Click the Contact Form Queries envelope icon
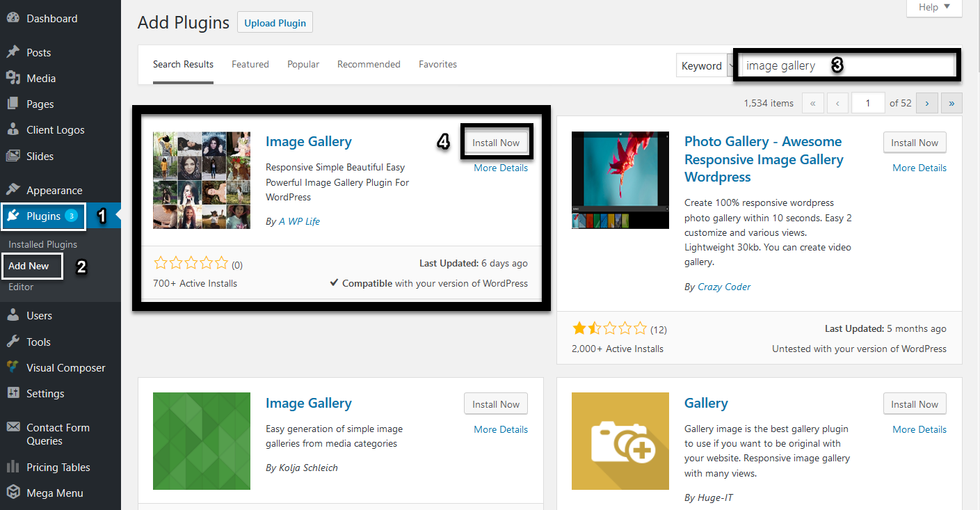The width and height of the screenshot is (980, 510). coord(13,428)
